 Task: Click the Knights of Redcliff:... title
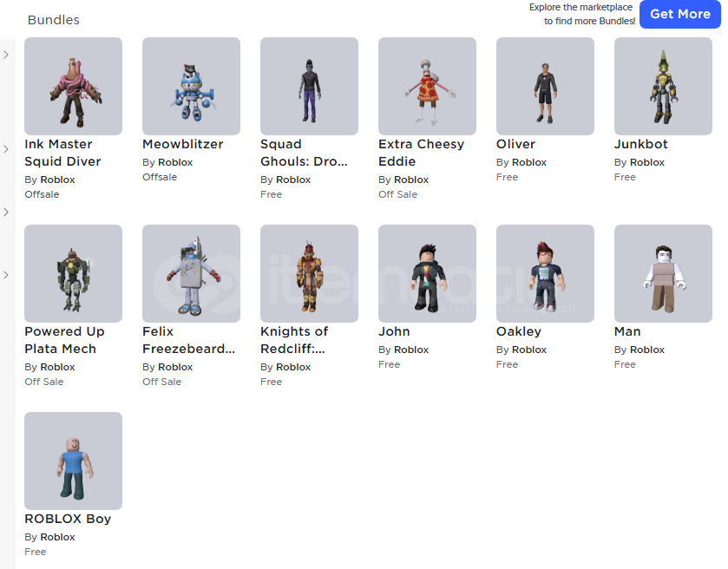294,340
